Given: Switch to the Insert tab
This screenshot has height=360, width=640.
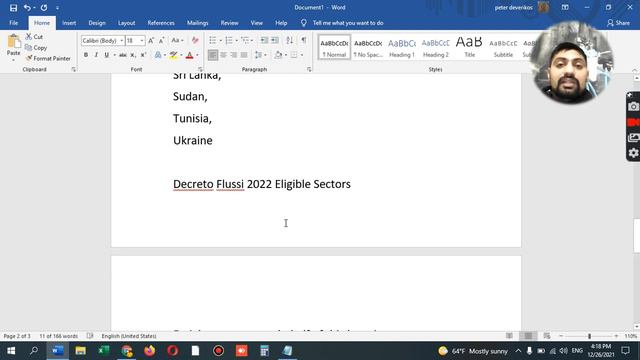Looking at the screenshot, I should click(69, 23).
